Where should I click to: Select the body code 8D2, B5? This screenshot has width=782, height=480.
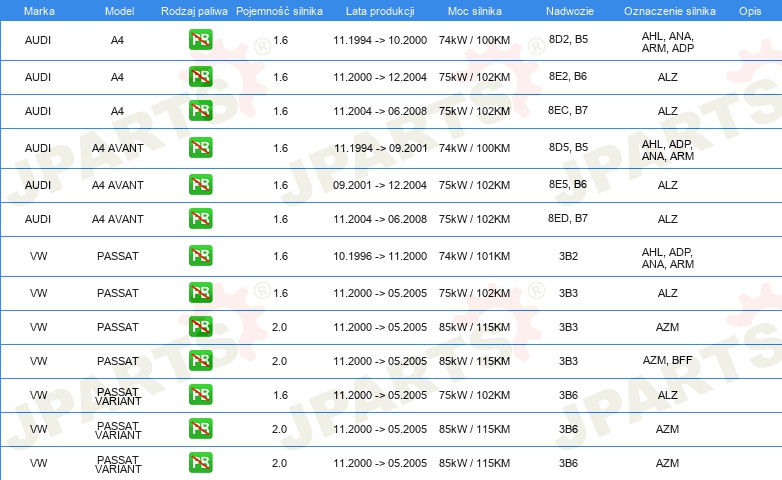click(568, 39)
